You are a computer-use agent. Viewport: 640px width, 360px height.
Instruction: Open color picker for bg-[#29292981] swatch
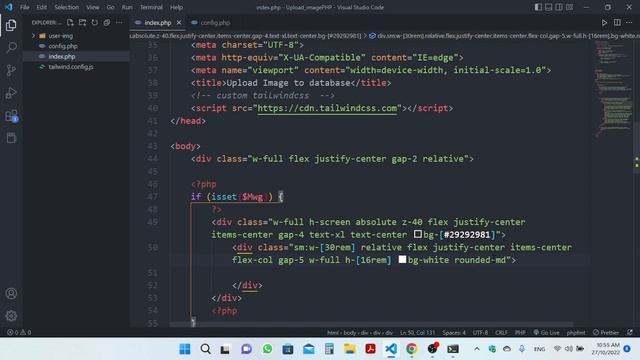coord(418,234)
